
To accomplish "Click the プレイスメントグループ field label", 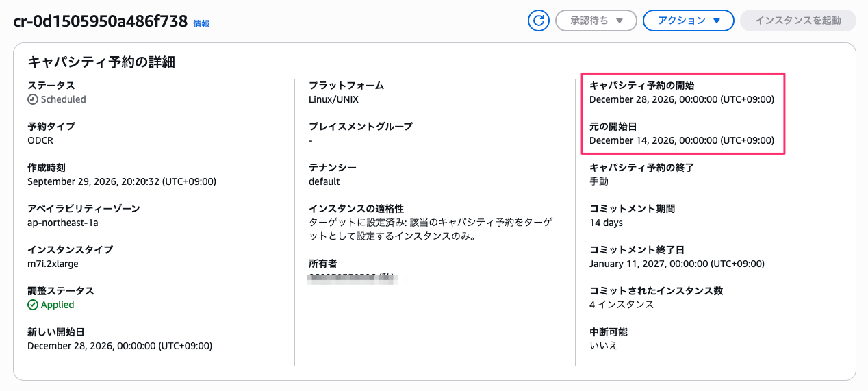I will tap(361, 127).
